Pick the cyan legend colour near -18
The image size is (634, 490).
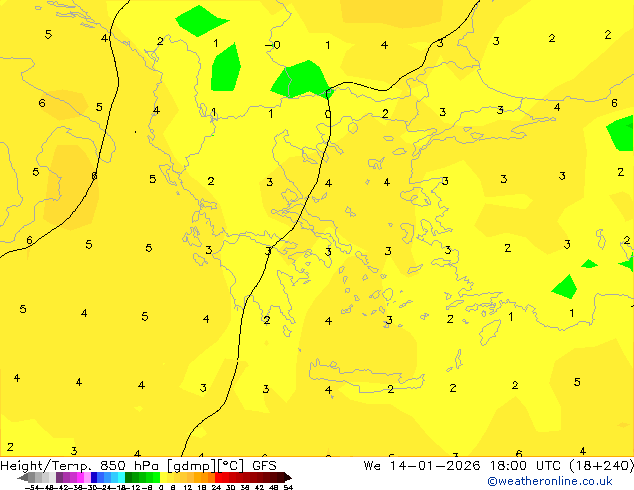121,477
